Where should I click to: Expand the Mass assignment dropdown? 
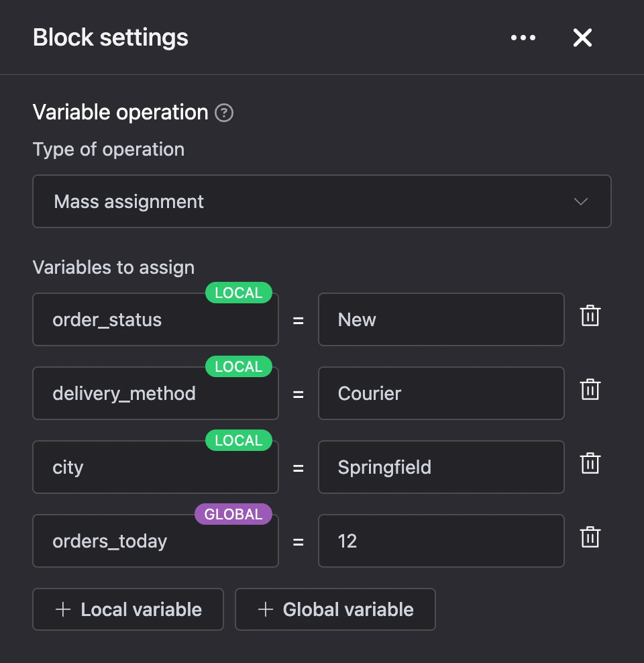[322, 201]
